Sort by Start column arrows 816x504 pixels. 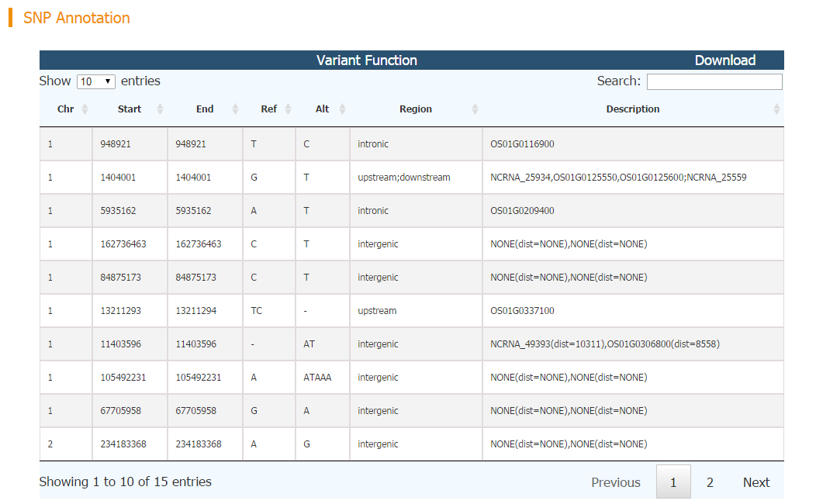[161, 109]
